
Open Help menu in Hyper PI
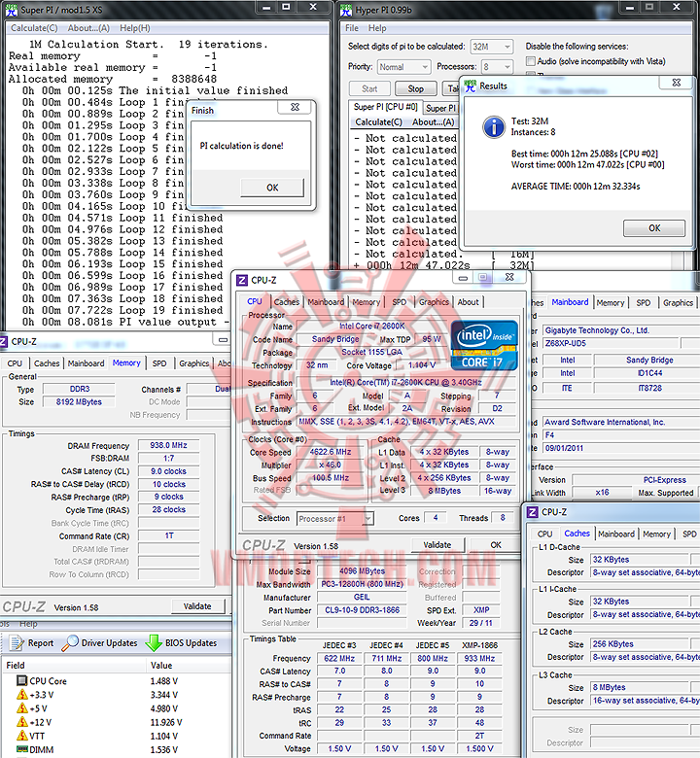pos(377,28)
